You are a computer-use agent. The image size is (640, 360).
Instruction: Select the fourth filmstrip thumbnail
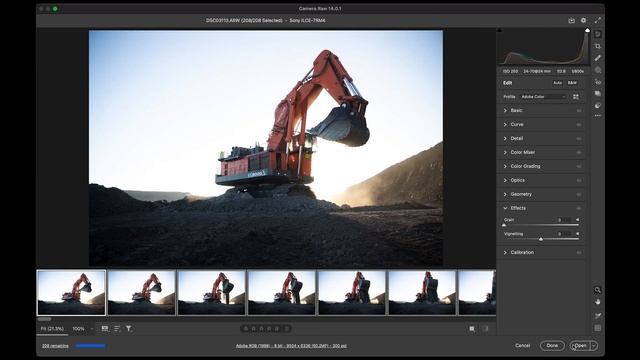click(x=282, y=292)
